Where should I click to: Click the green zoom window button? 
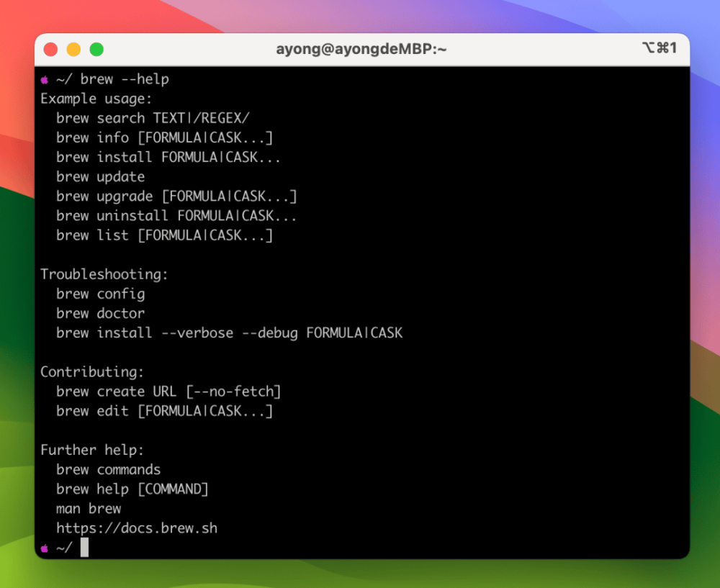point(96,49)
